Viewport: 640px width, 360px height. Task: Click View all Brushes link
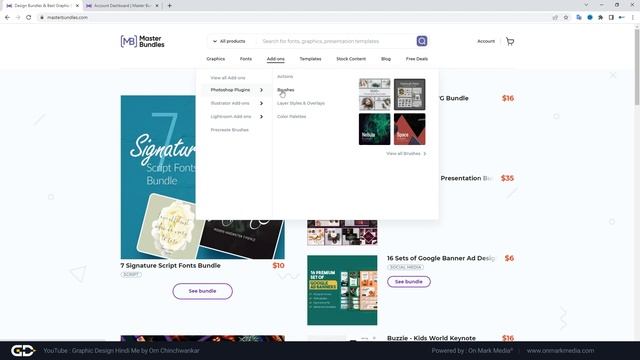click(x=406, y=153)
